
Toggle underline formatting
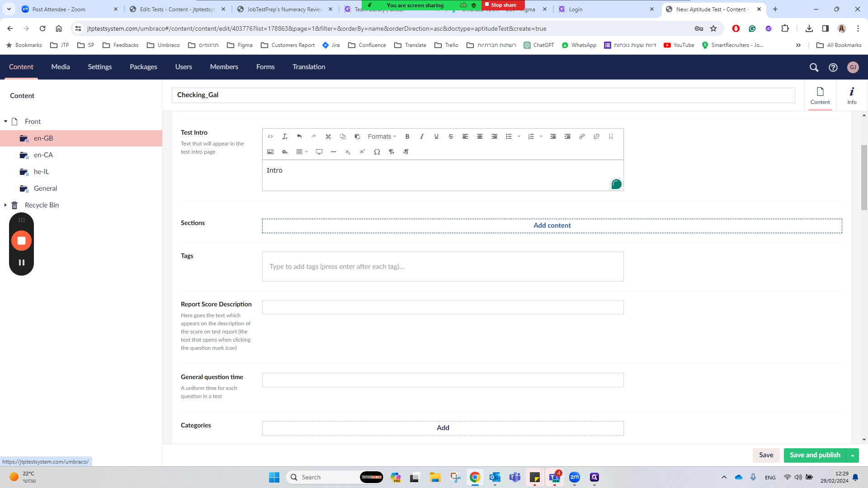(436, 136)
